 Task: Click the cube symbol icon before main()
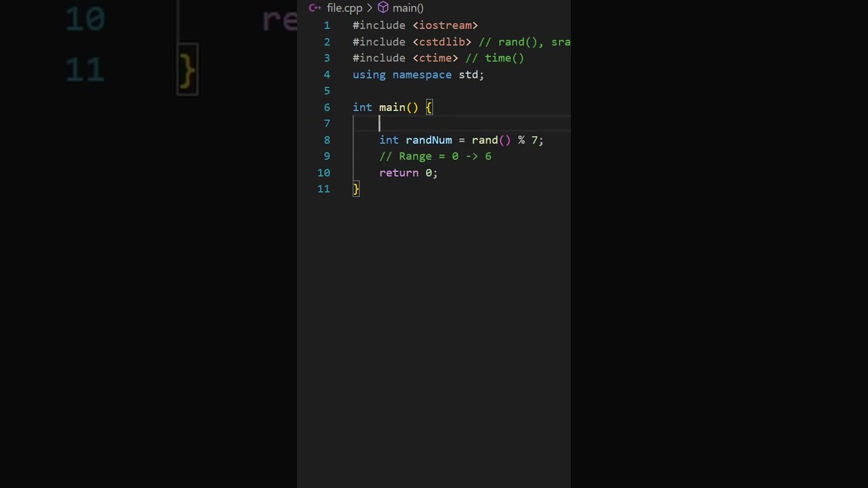coord(383,8)
